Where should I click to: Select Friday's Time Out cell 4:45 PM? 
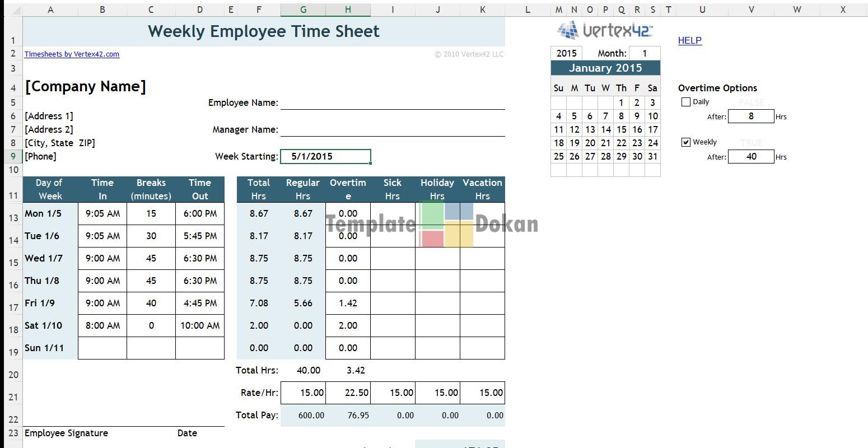point(200,303)
